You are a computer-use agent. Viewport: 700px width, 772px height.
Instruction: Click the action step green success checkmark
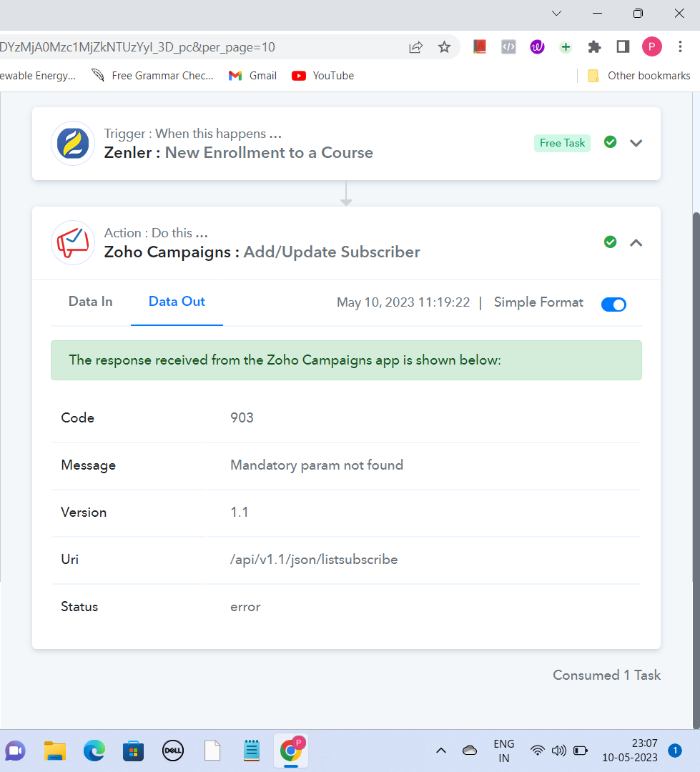tap(610, 242)
